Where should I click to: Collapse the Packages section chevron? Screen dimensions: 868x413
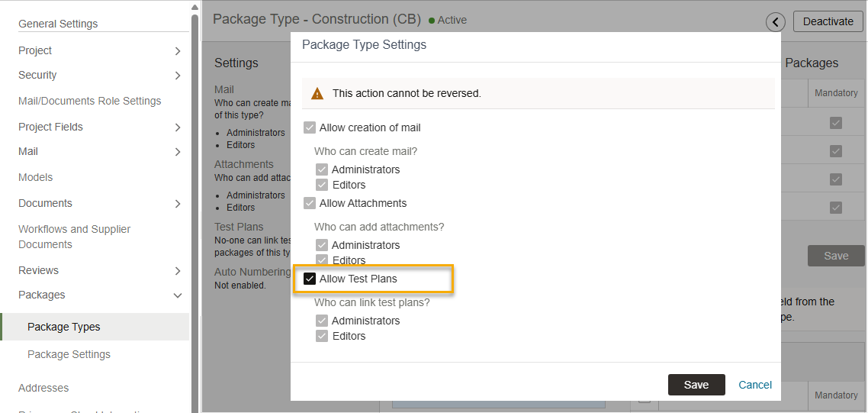[178, 295]
